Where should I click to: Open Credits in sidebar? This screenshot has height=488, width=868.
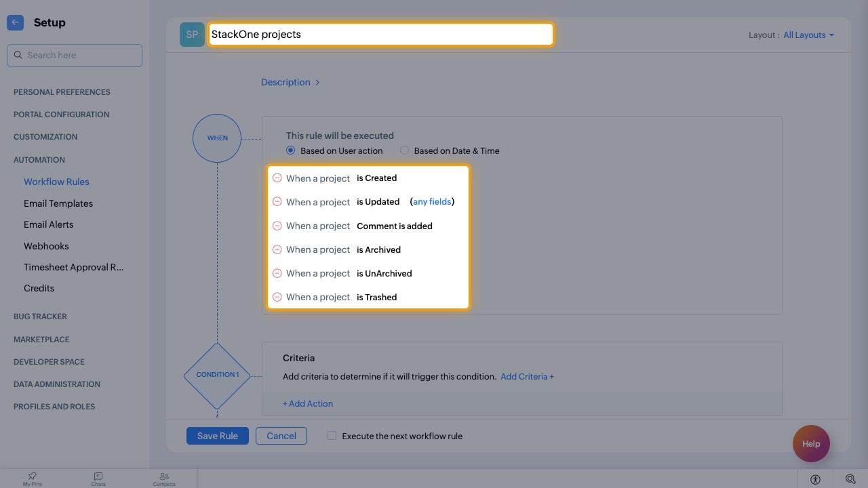[39, 288]
